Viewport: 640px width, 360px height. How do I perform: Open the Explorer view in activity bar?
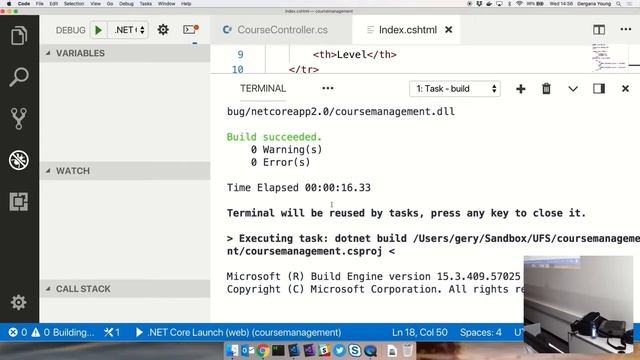pyautogui.click(x=19, y=36)
